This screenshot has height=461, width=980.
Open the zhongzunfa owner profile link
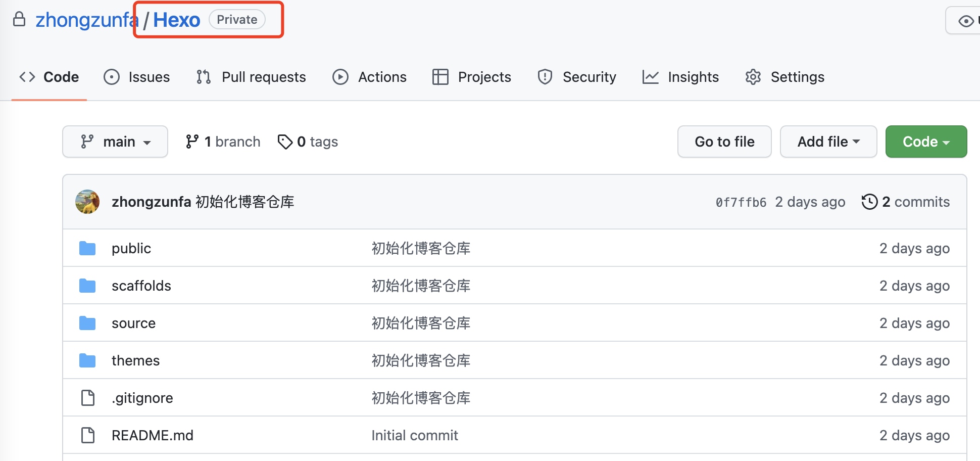(x=85, y=20)
